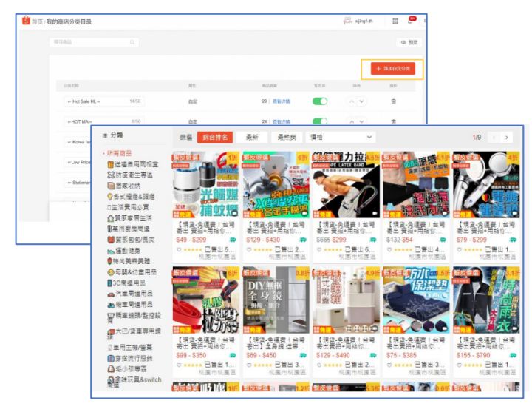Click the $99 - $350 price text
The height and width of the screenshot is (412, 532).
click(191, 355)
